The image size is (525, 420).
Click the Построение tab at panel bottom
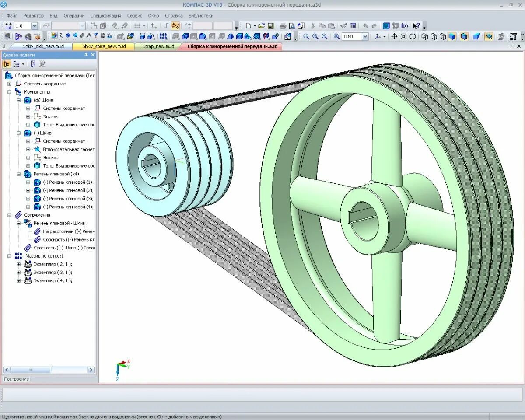coord(17,379)
